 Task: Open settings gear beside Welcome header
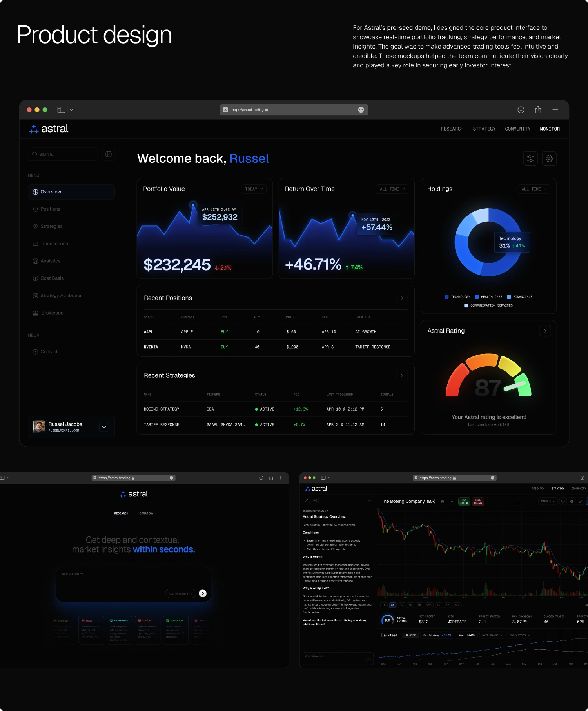(549, 158)
